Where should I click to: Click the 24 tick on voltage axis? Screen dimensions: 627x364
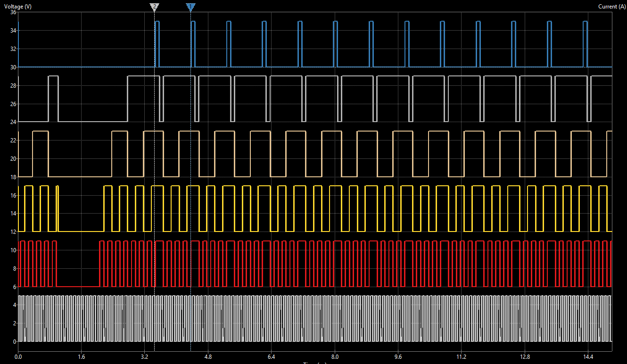click(x=13, y=122)
